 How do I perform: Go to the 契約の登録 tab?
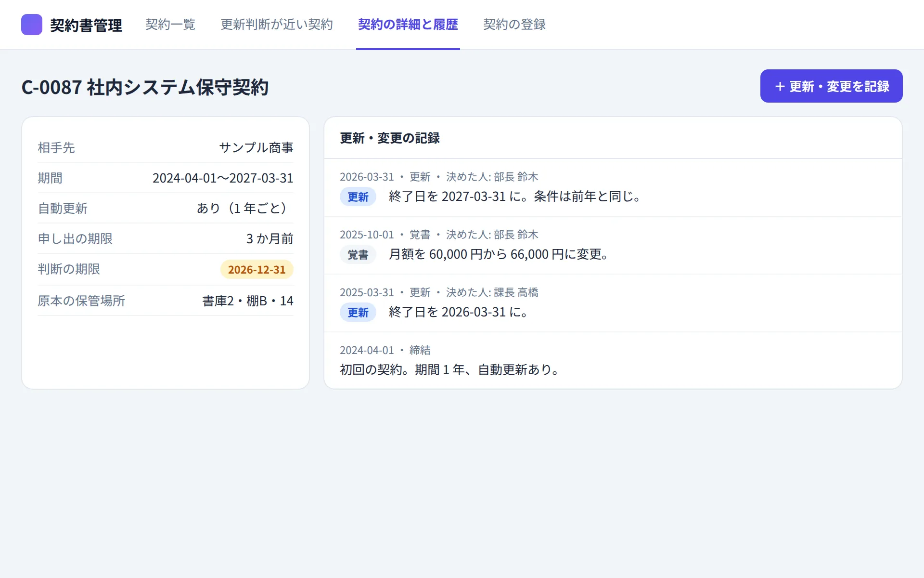click(514, 25)
